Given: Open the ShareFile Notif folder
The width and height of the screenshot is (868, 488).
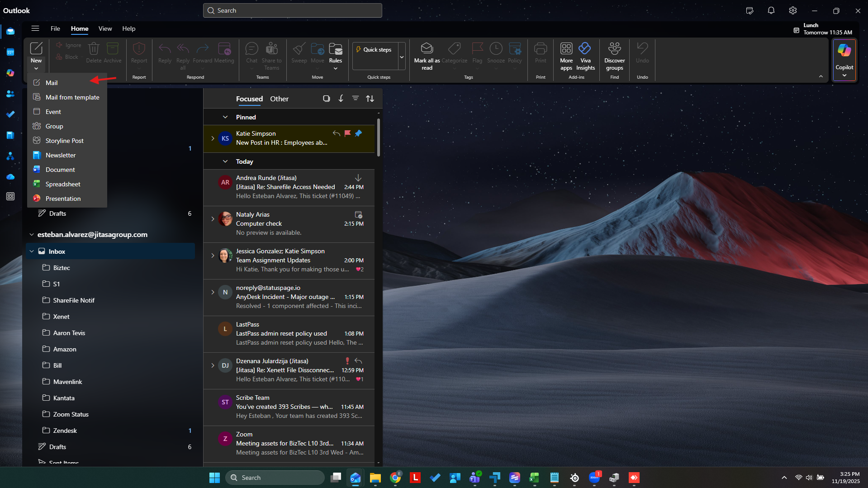Looking at the screenshot, I should pyautogui.click(x=73, y=300).
